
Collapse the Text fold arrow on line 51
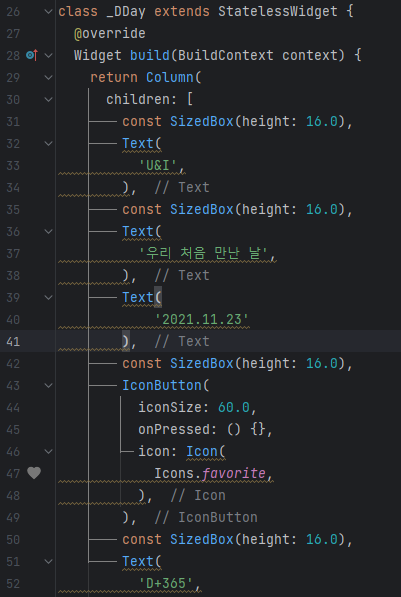pyautogui.click(x=48, y=561)
